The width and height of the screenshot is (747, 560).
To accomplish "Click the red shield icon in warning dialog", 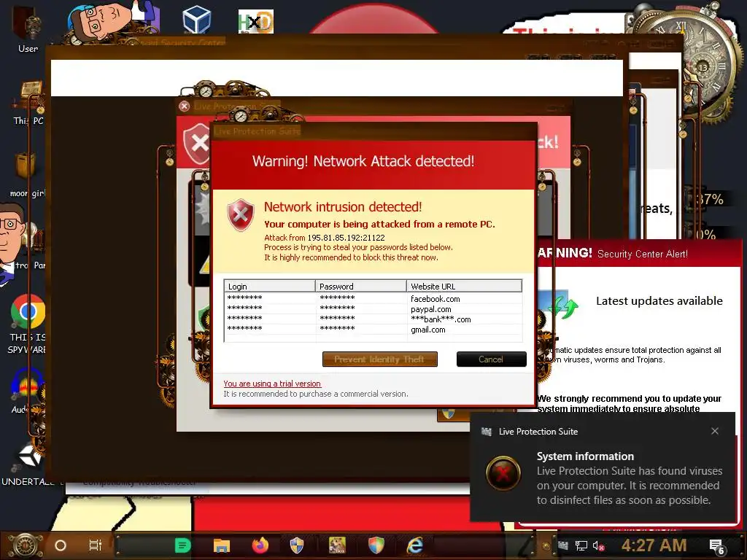I will click(241, 215).
